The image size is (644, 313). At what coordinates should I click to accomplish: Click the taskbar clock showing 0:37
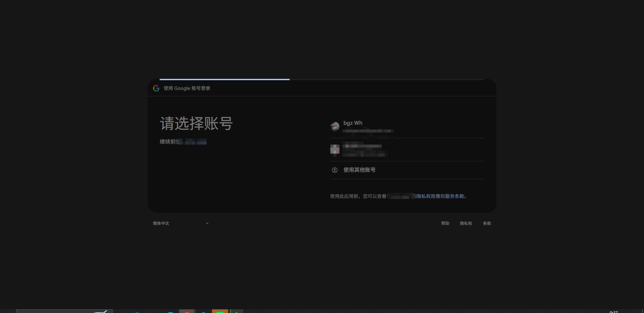[x=613, y=312]
